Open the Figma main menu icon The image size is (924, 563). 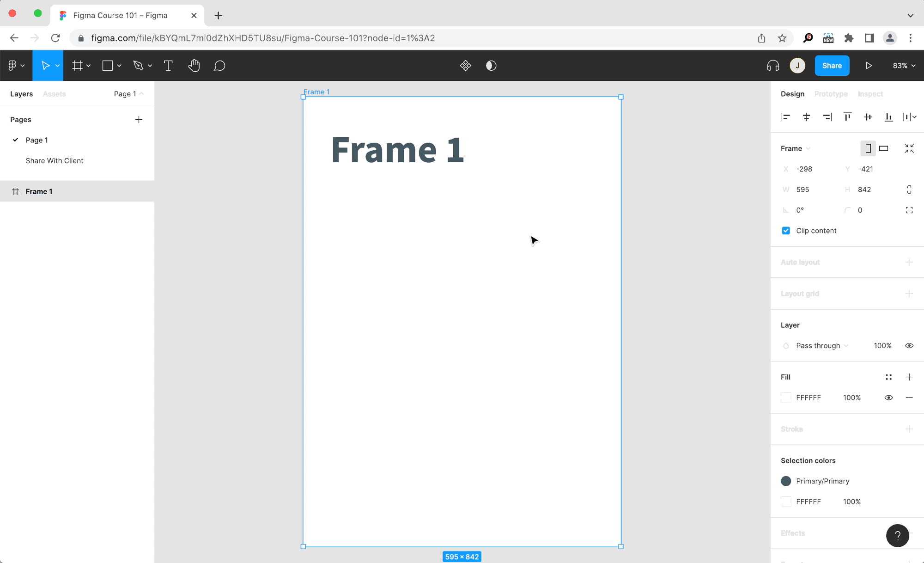coord(12,66)
